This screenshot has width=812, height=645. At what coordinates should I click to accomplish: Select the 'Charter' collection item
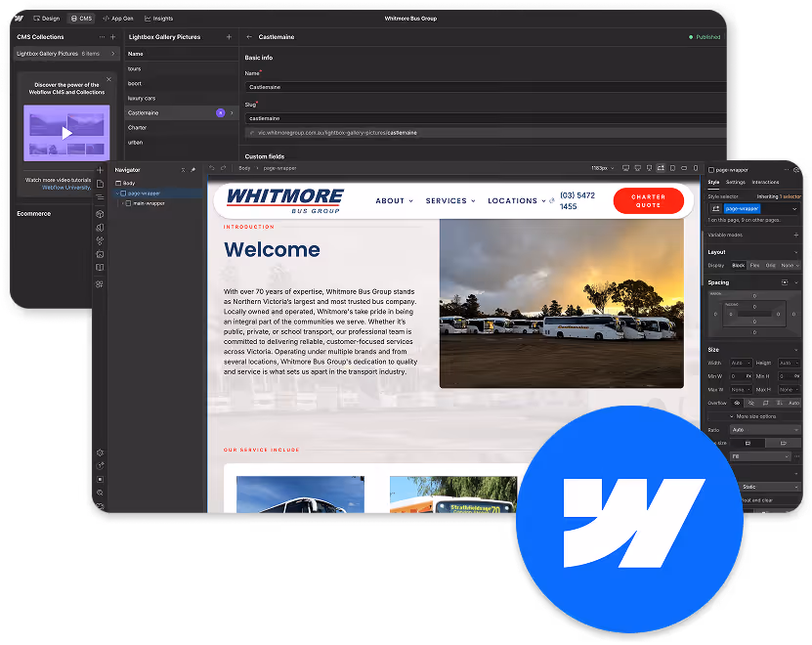[181, 127]
